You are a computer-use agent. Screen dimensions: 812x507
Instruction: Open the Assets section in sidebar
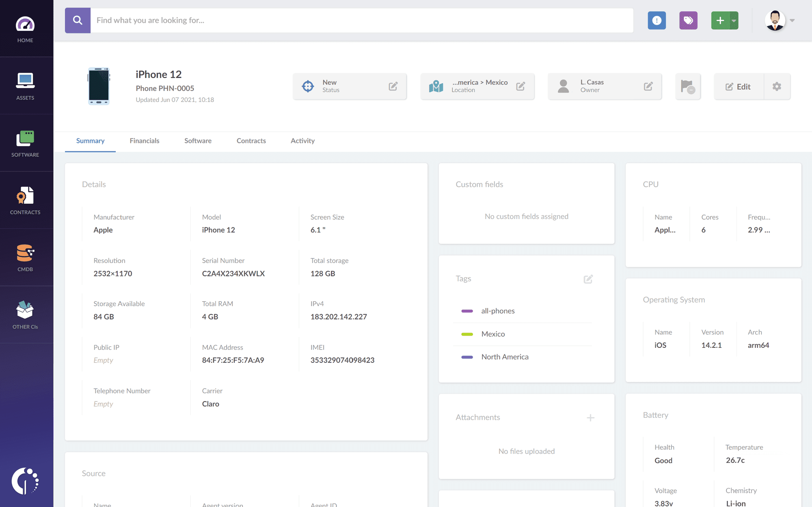point(26,85)
